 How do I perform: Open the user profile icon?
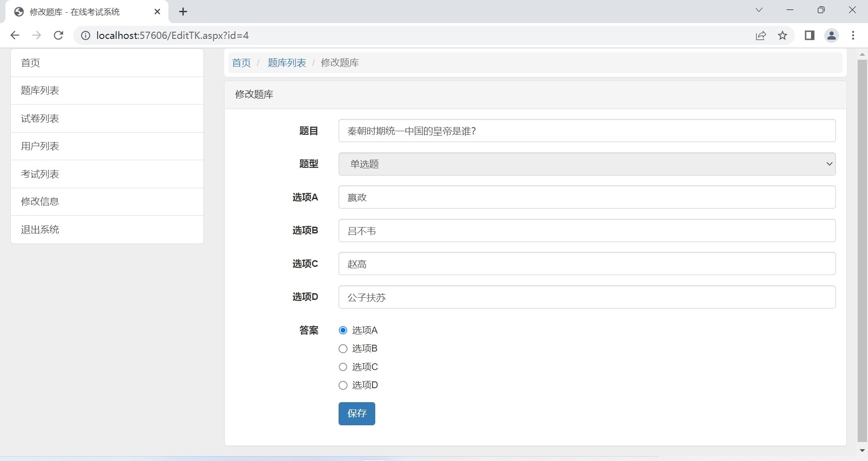(831, 35)
